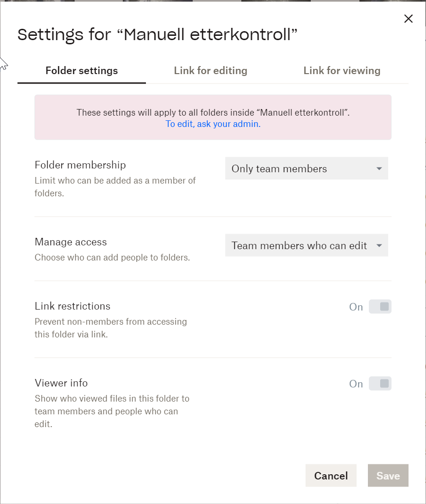Image resolution: width=426 pixels, height=504 pixels.
Task: Click the arrow beside 'Only team members'
Action: 379,168
